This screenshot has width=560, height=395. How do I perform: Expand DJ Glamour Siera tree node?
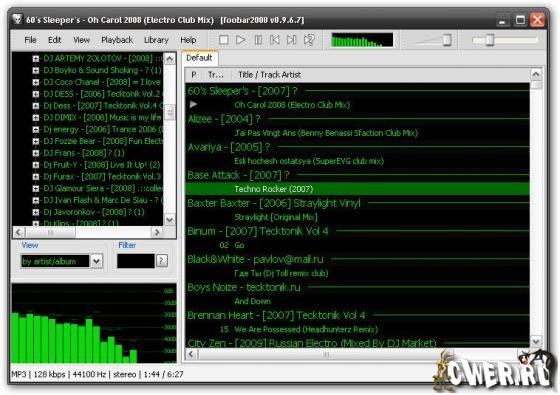pyautogui.click(x=36, y=188)
